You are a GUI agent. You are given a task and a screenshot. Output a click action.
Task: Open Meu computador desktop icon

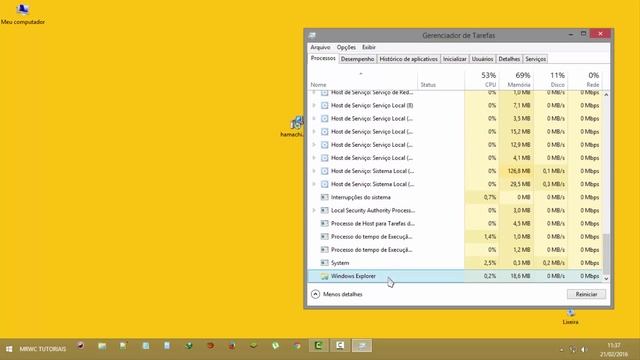pyautogui.click(x=22, y=14)
